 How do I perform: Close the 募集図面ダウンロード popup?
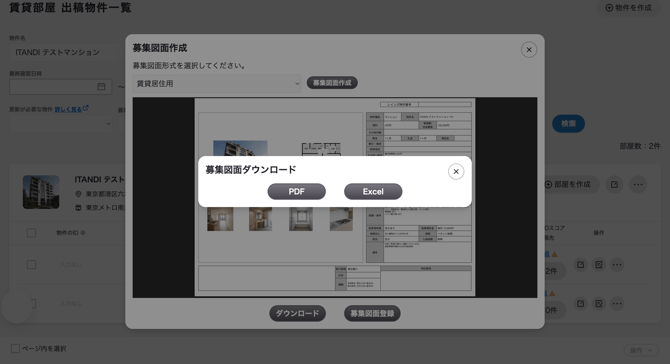click(456, 171)
